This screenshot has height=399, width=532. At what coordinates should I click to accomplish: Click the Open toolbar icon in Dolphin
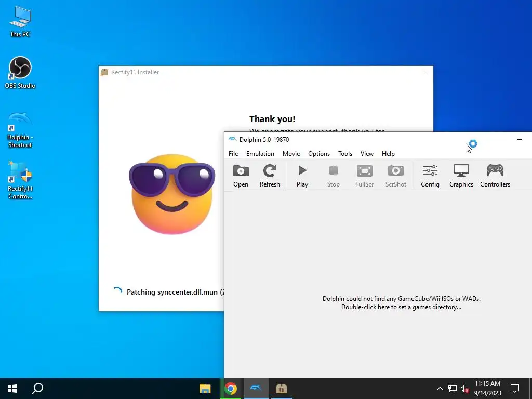[x=241, y=176]
